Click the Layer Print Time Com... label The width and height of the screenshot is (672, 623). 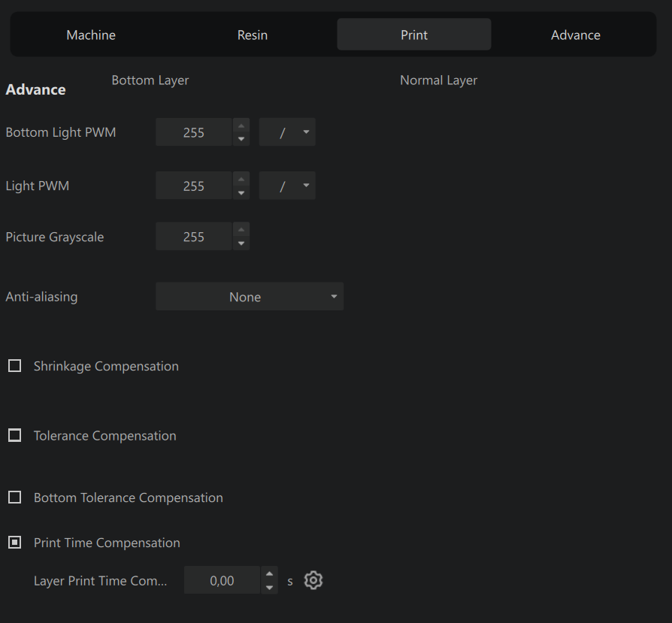coord(100,581)
